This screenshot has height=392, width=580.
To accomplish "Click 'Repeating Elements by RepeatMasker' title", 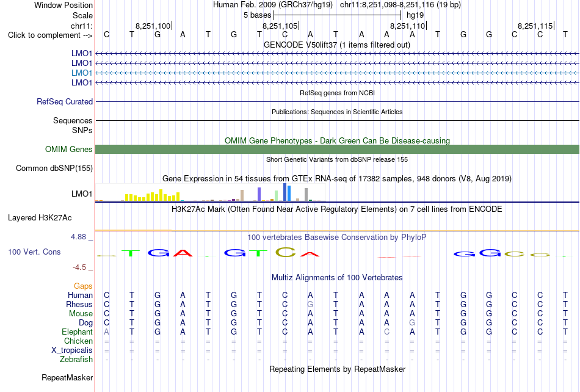I will pos(338,369).
